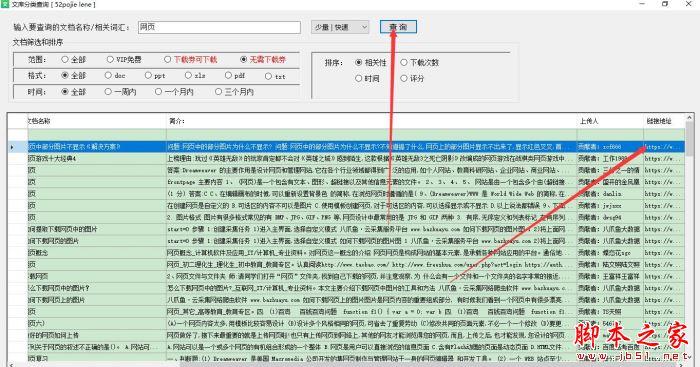Click the scrollbar up arrow of results table
Screen dimensions: 700x367
click(x=690, y=117)
